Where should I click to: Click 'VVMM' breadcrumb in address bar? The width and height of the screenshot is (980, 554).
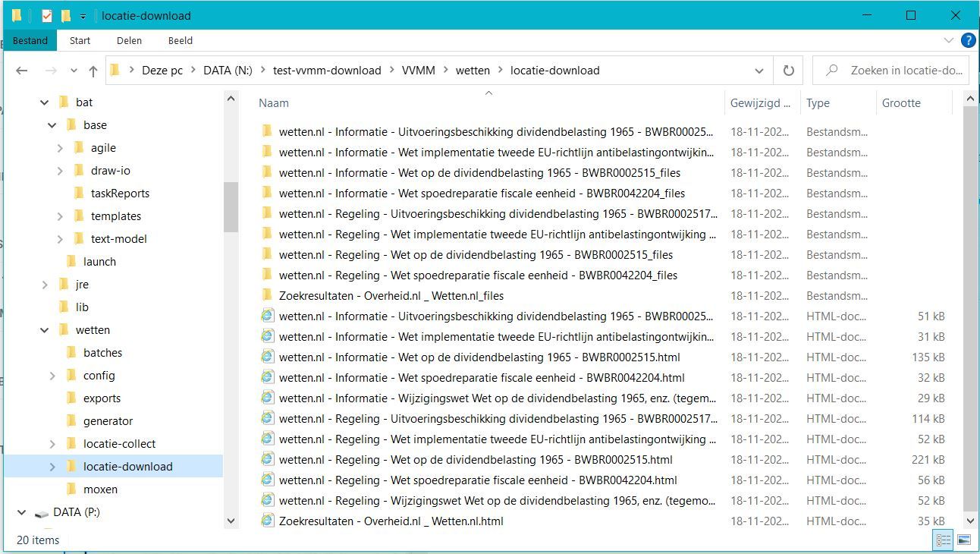click(419, 71)
